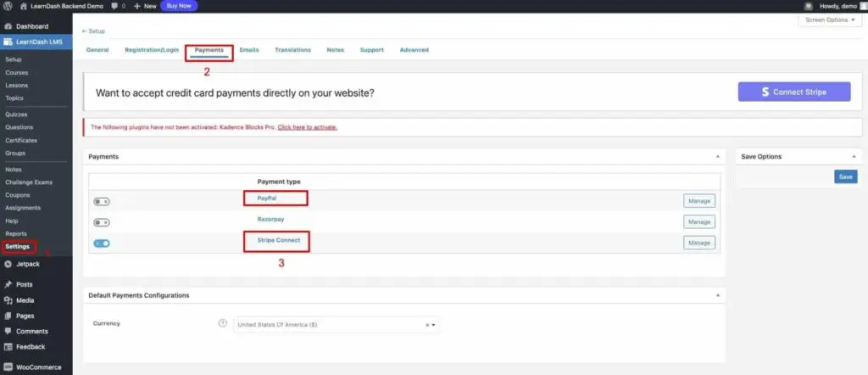Screen dimensions: 868x375
Task: Click Howdy, demo account menu
Action: (838, 6)
